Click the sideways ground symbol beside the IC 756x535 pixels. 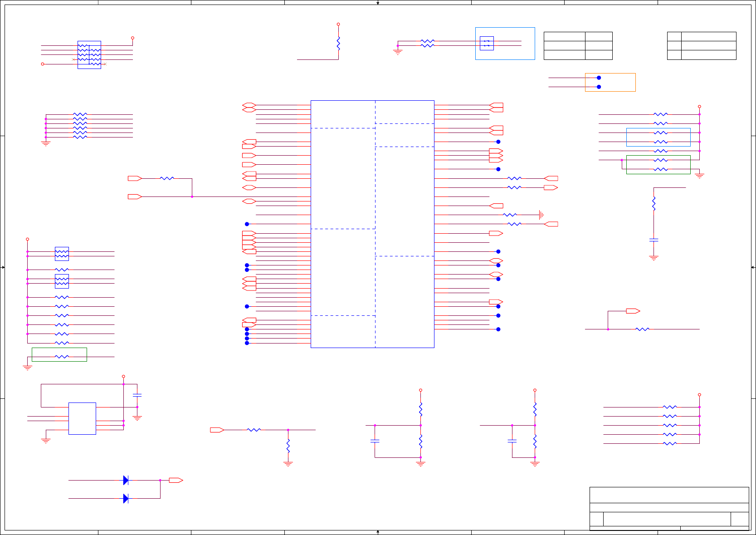coord(541,215)
